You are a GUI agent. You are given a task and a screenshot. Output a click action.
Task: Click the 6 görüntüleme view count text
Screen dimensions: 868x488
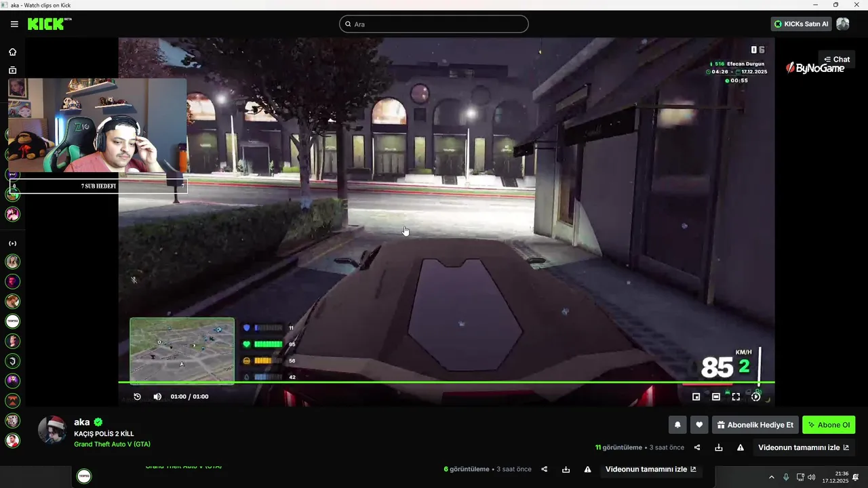[467, 469]
